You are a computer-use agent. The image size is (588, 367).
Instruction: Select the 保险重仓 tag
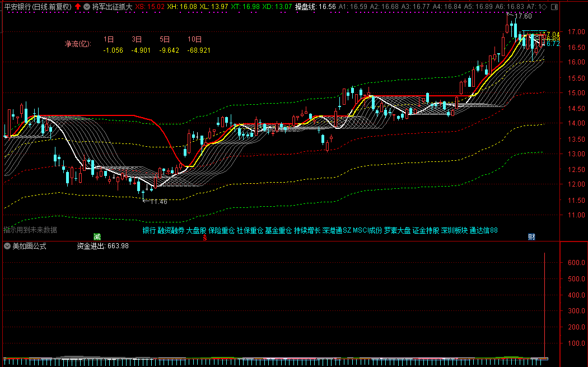click(x=221, y=230)
